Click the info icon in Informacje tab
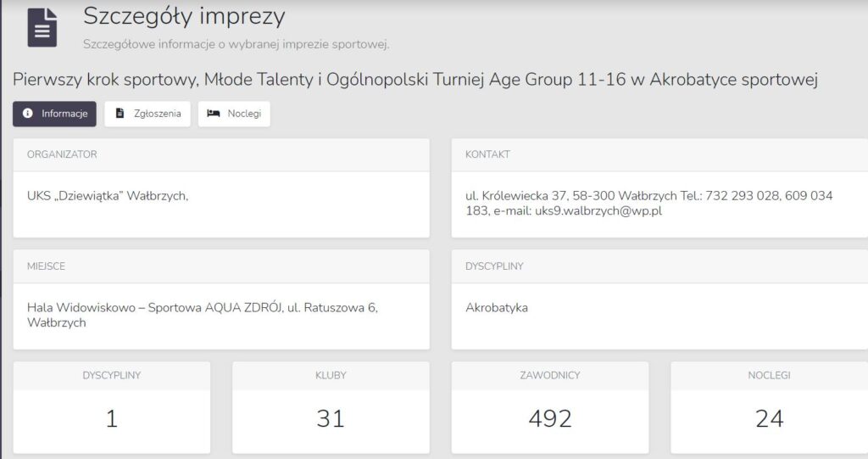The height and width of the screenshot is (459, 868). [x=28, y=114]
